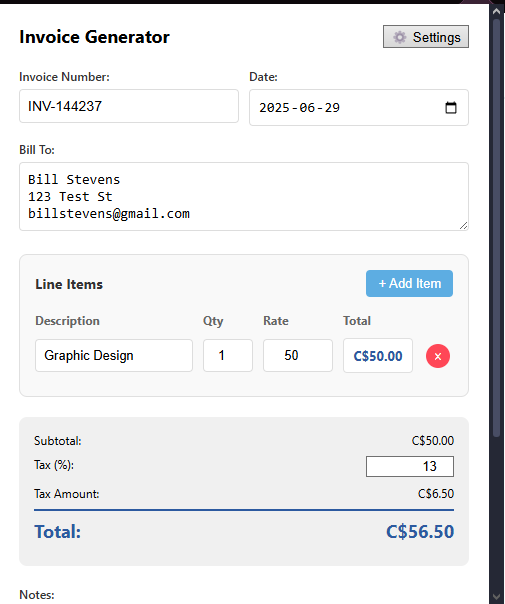Viewport: 505px width, 604px height.
Task: Click the line item total C$50.00 box
Action: tap(378, 356)
